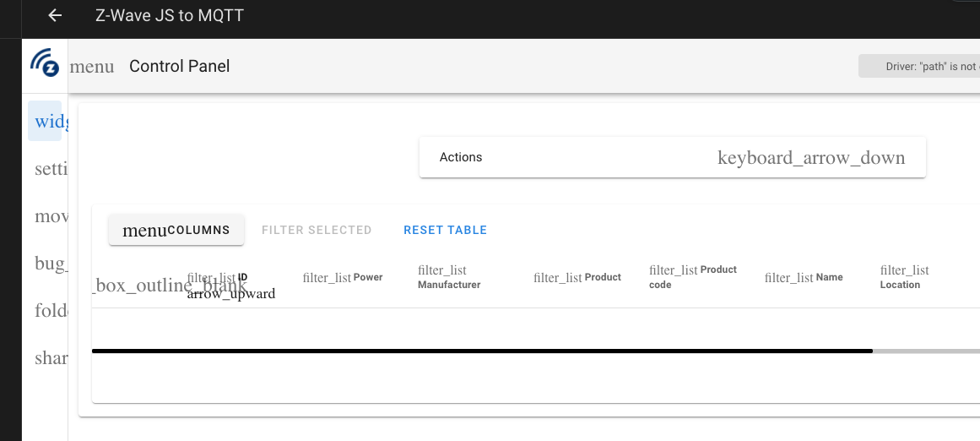Sort by ID using the upward arrow
Image resolution: width=980 pixels, height=441 pixels.
point(231,293)
